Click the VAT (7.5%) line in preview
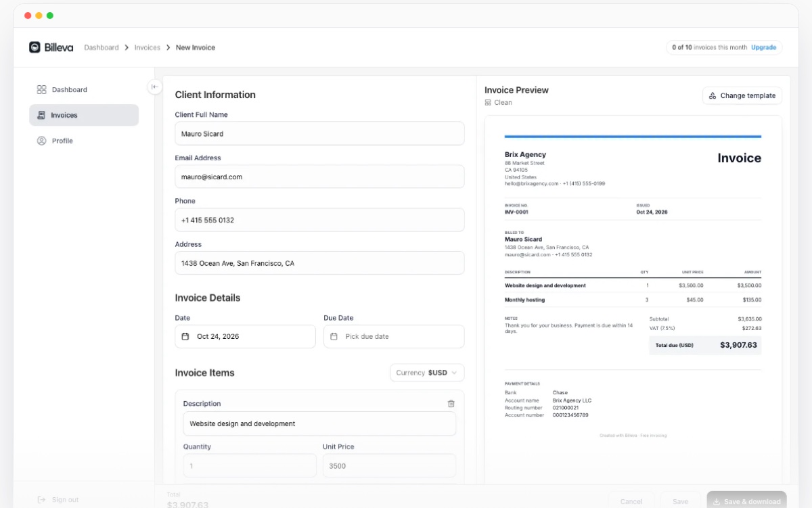The height and width of the screenshot is (508, 812). click(705, 328)
